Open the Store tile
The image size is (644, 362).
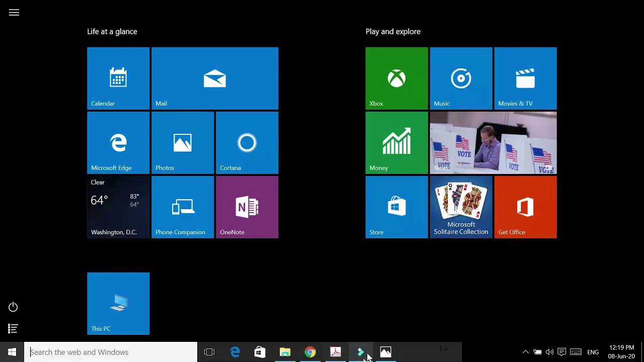[396, 207]
